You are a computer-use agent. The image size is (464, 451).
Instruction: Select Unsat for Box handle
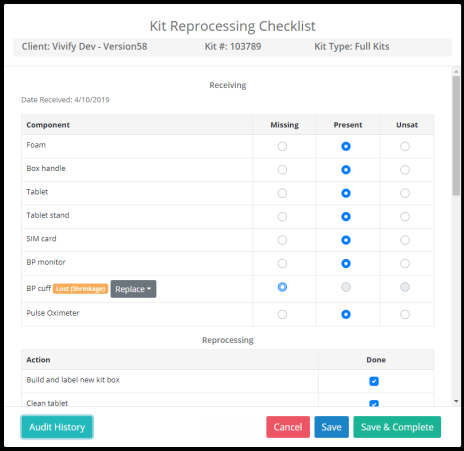[x=405, y=170]
